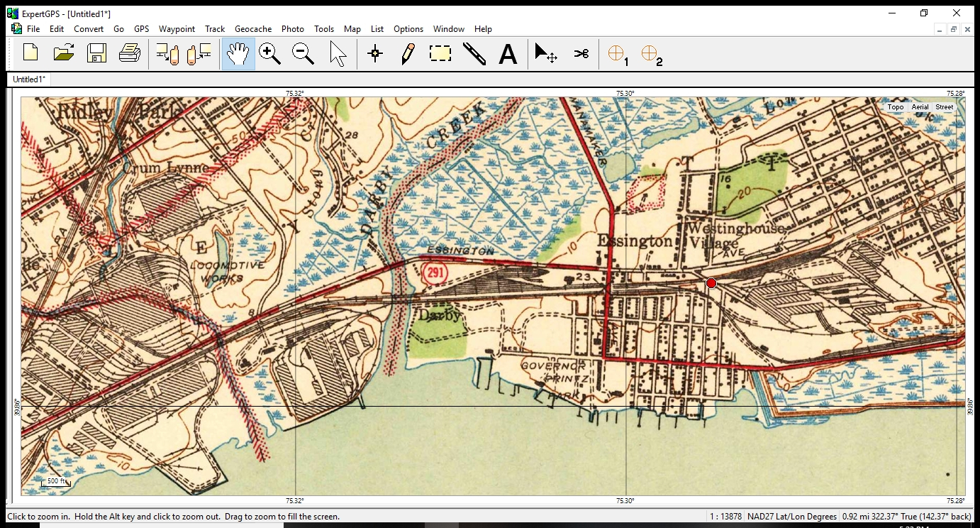Choose the arrow Select tool
The height and width of the screenshot is (528, 980).
point(338,54)
